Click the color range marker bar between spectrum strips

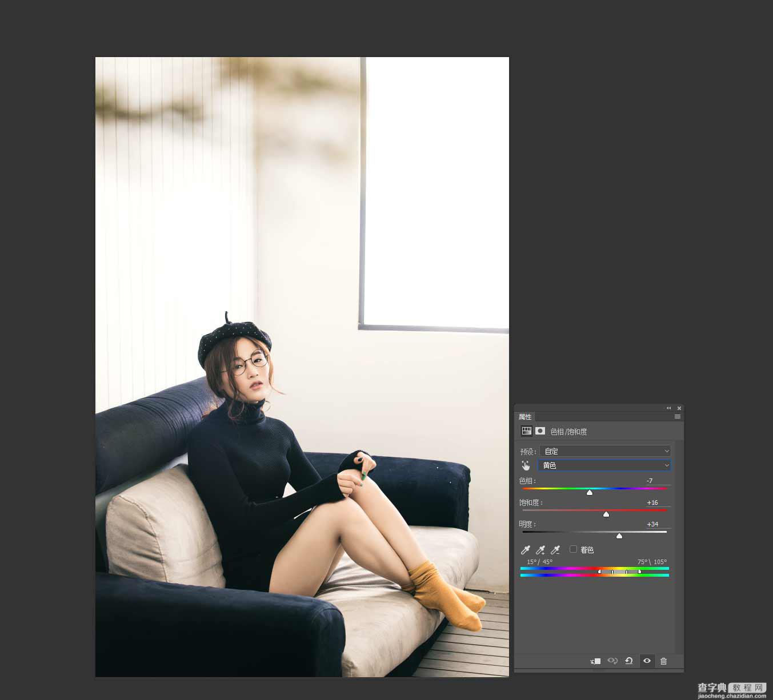coord(619,572)
